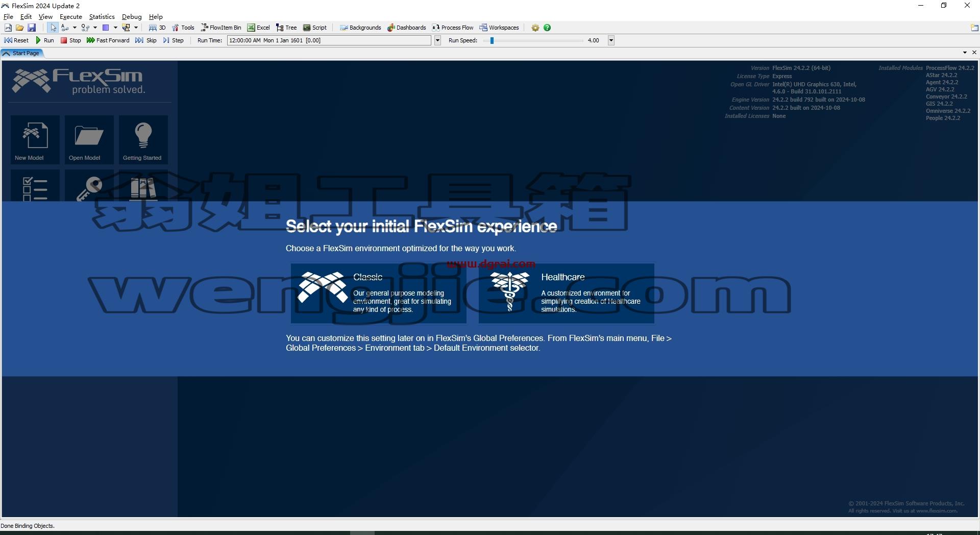Expand the Start Page tab list arrow
Image resolution: width=980 pixels, height=535 pixels.
click(965, 53)
